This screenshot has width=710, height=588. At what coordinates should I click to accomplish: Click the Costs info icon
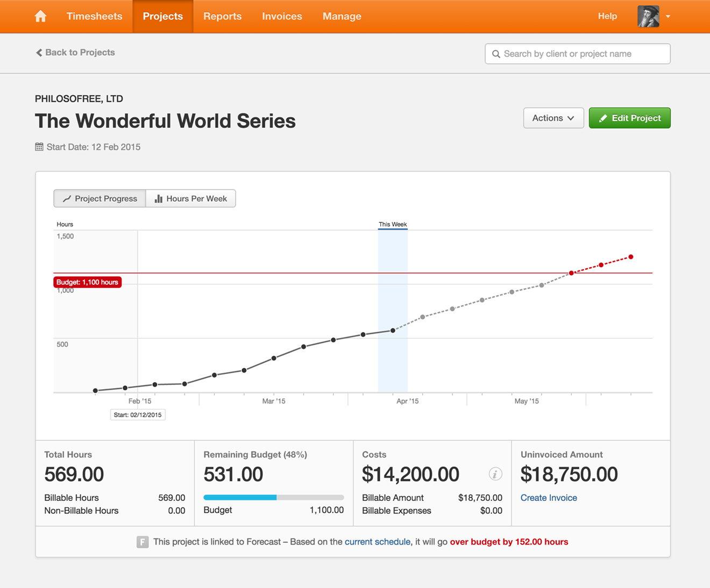click(x=495, y=474)
